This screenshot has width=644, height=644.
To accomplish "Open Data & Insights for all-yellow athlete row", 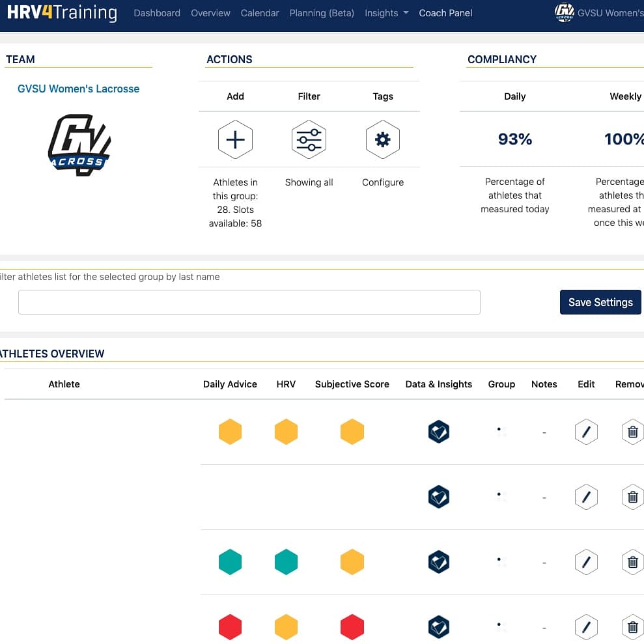I will coord(439,432).
